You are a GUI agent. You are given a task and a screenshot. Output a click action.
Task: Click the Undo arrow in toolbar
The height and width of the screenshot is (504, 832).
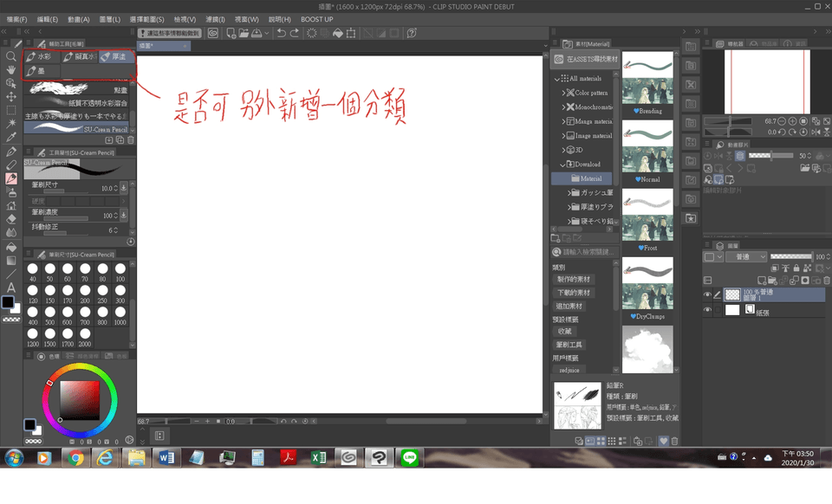coord(281,33)
